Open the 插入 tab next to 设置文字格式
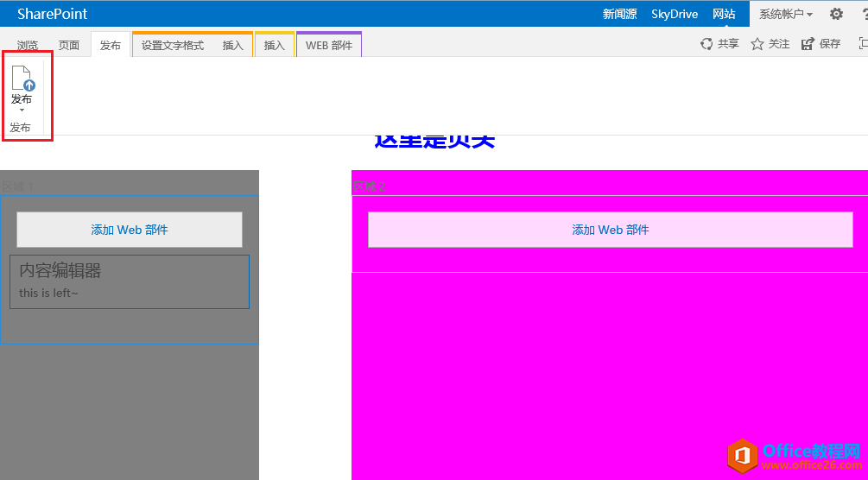This screenshot has height=480, width=868. (233, 46)
